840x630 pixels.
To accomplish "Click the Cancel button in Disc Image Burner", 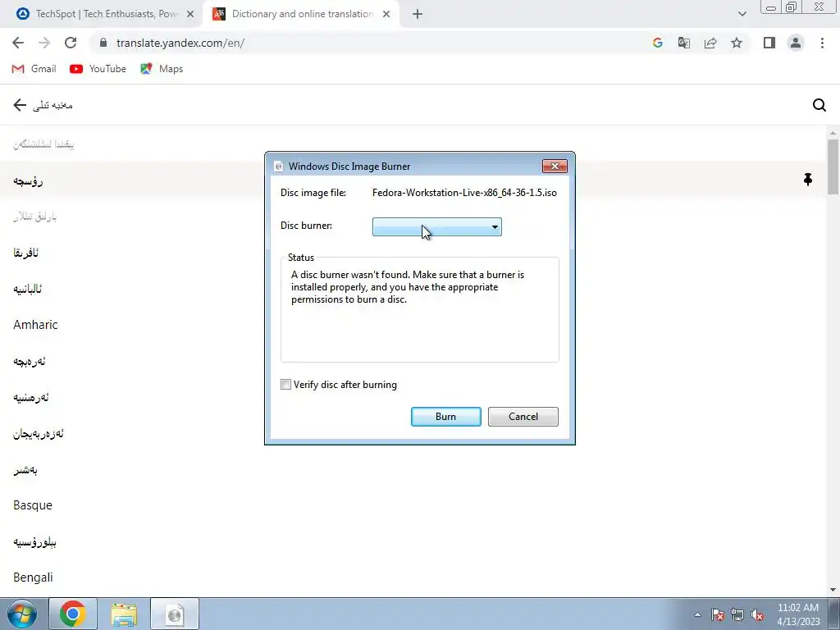I will (523, 417).
